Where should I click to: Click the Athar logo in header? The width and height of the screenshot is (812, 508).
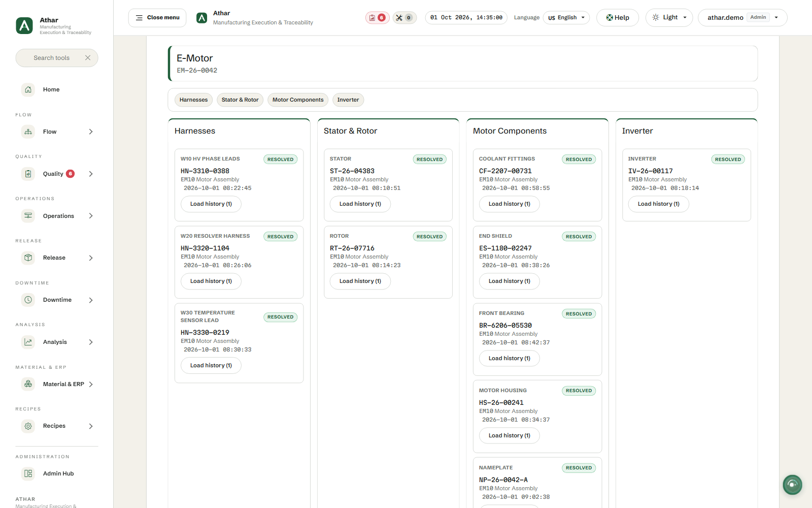coord(201,18)
